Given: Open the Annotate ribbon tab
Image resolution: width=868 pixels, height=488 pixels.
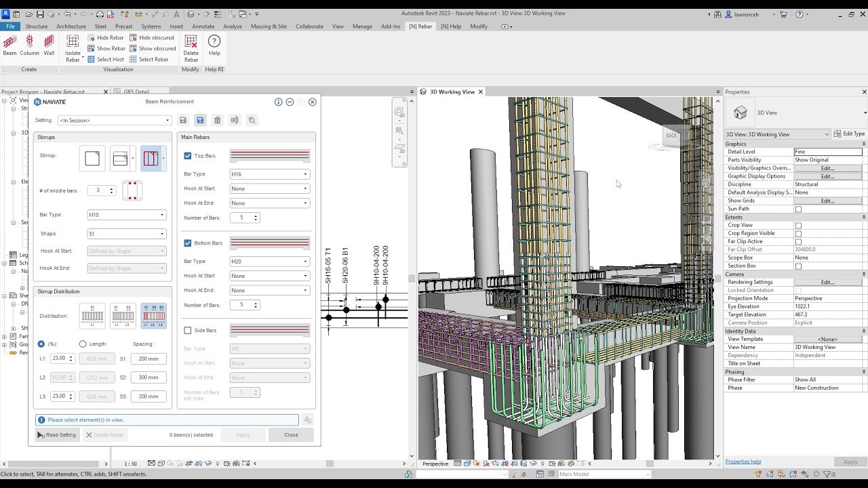Looking at the screenshot, I should [x=203, y=26].
